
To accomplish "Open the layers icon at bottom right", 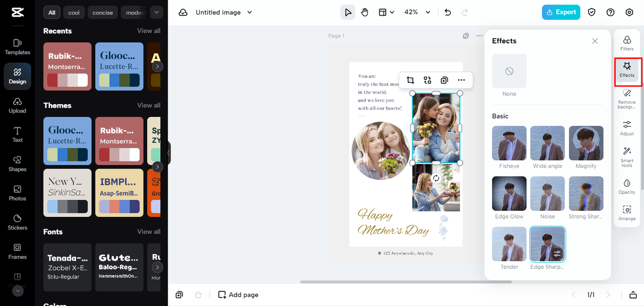I will 633,295.
